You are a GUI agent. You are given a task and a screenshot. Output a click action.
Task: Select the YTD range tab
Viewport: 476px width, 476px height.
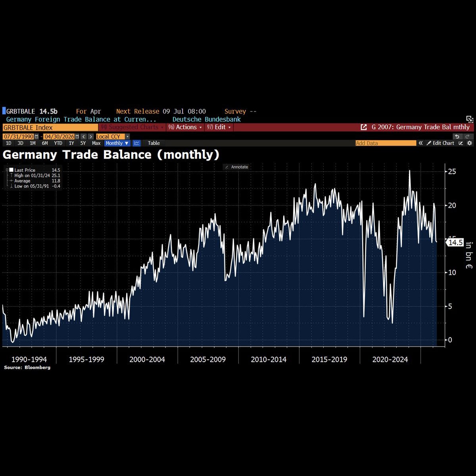[x=58, y=143]
